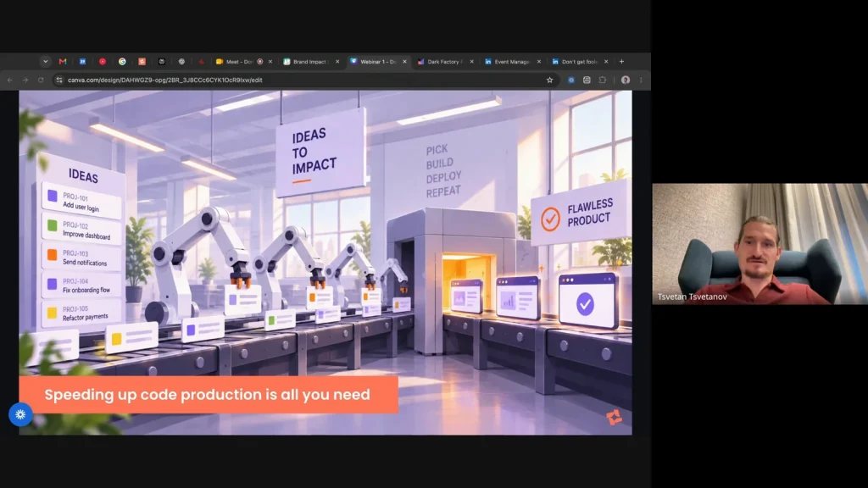Click the 'FLAWLESS PRODUCT' sign
Viewport: 868px width, 488px height.
tap(580, 213)
